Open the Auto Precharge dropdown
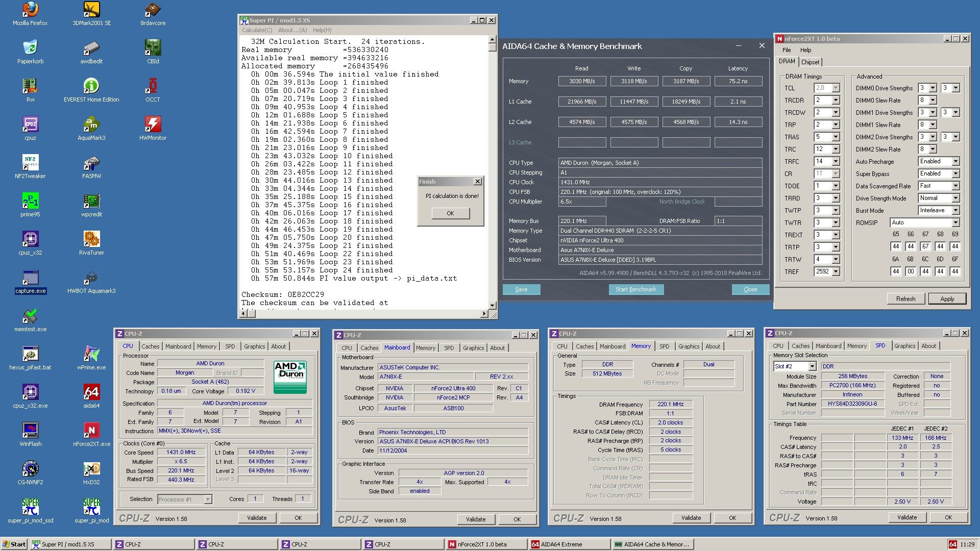980x551 pixels. [955, 162]
